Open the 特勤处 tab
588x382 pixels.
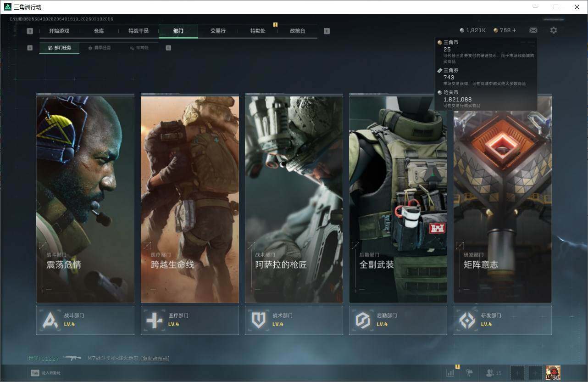coord(258,31)
